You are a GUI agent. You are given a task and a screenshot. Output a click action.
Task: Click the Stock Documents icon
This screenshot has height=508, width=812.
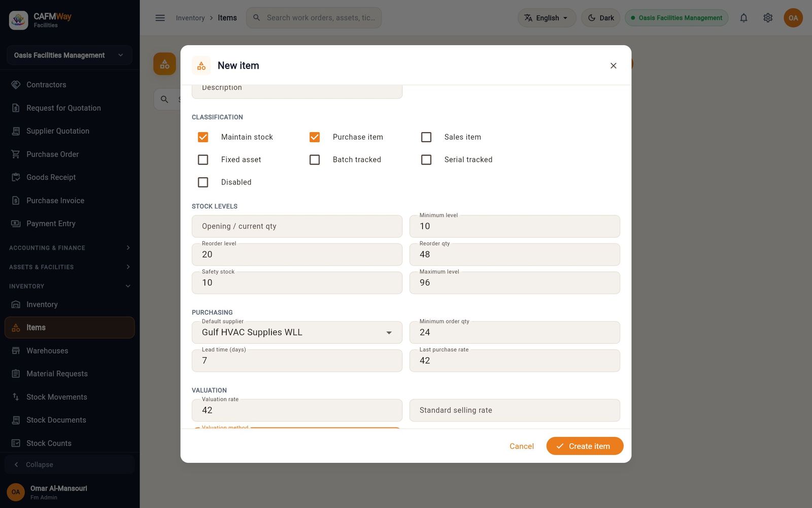[x=16, y=420]
